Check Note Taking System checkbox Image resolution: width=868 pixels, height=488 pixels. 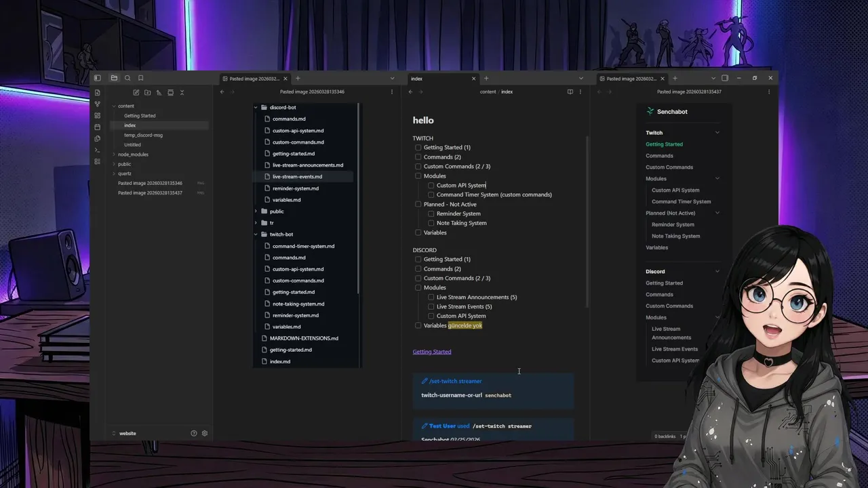pyautogui.click(x=431, y=223)
